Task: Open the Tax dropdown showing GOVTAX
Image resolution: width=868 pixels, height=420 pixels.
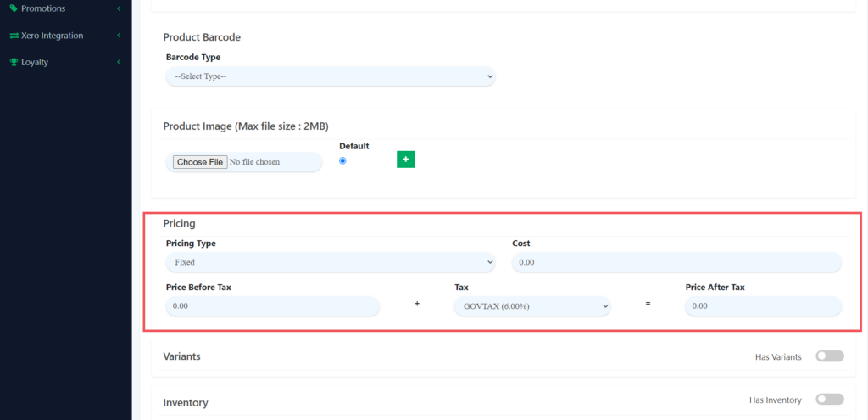Action: [x=532, y=305]
